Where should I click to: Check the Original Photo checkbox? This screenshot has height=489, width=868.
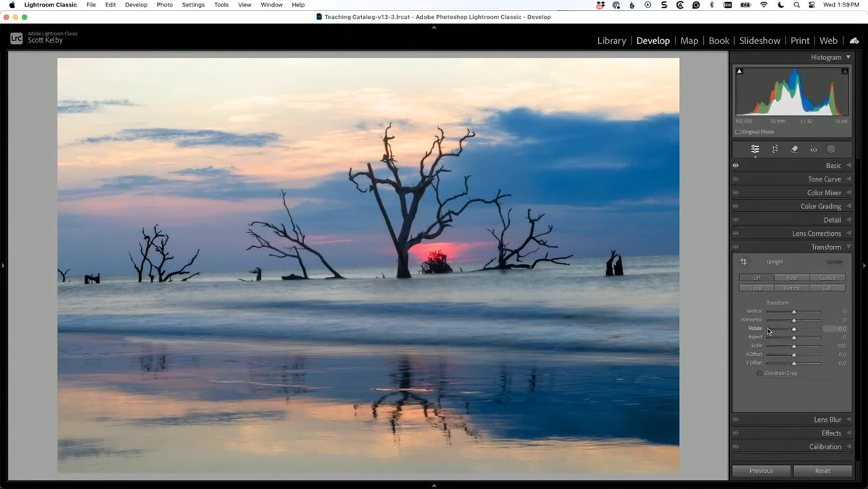point(738,132)
